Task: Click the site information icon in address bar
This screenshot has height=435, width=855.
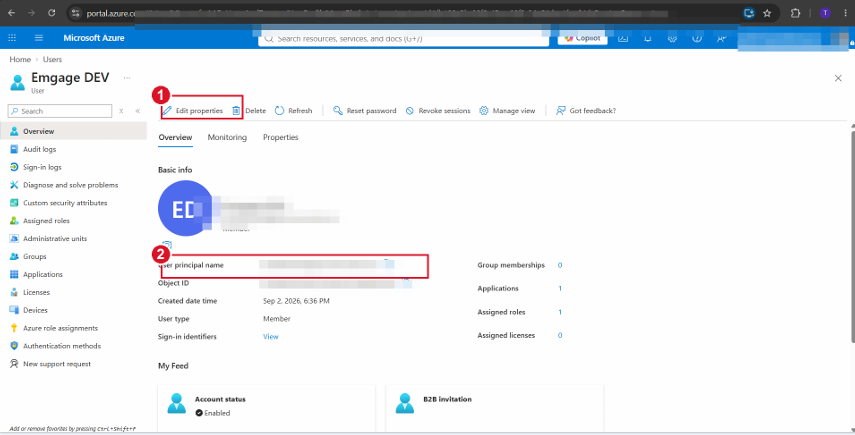Action: click(x=76, y=13)
